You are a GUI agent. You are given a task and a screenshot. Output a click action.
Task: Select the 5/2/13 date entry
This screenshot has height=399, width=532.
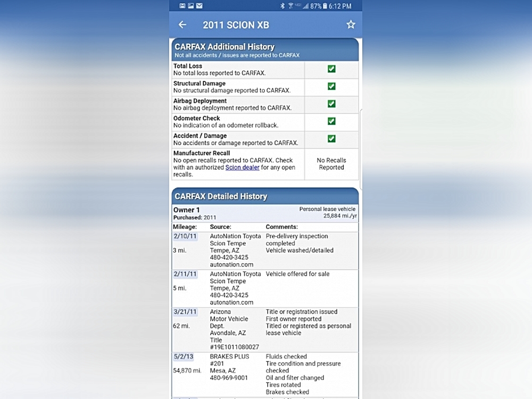[x=184, y=356]
